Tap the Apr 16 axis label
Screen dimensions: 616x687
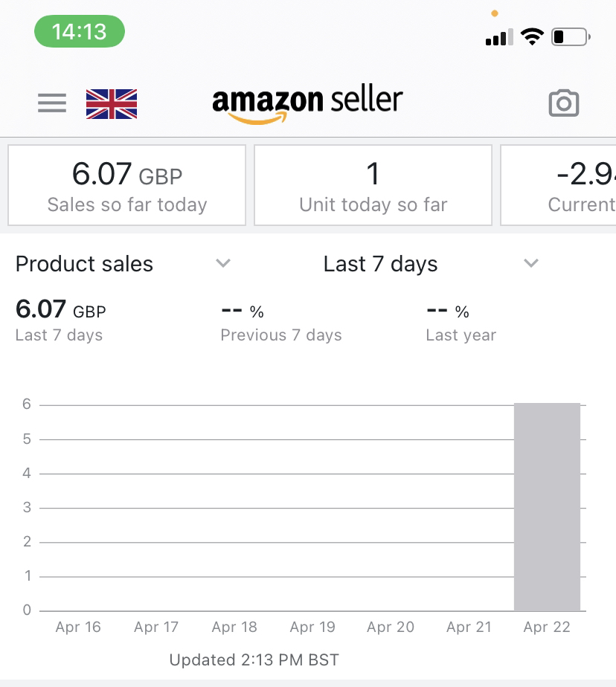[x=78, y=627]
